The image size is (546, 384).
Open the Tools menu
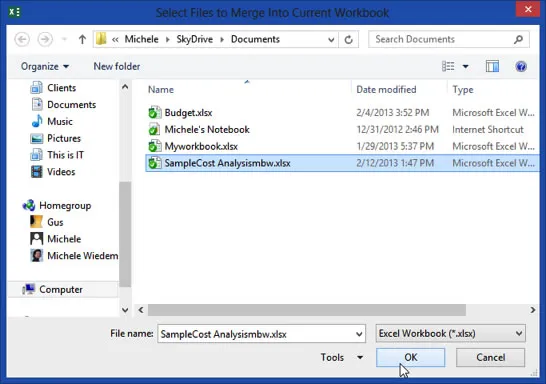pyautogui.click(x=332, y=357)
